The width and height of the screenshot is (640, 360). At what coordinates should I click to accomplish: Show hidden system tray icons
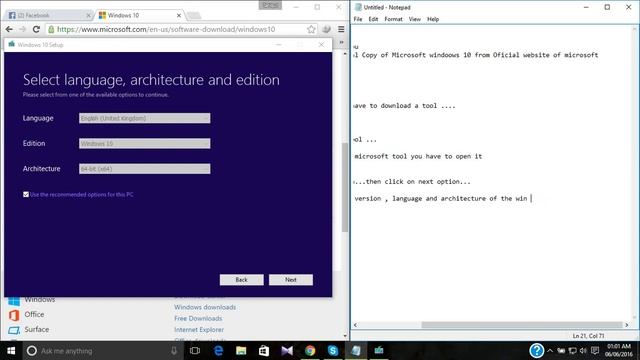click(x=550, y=351)
